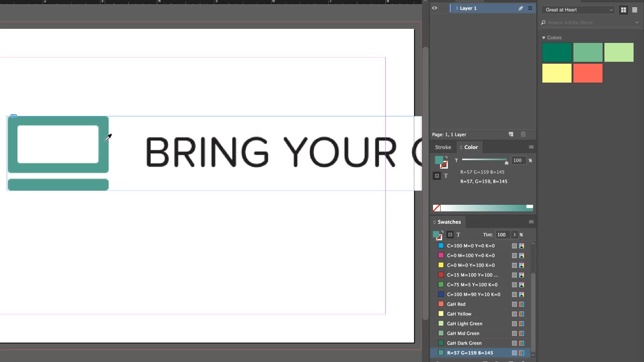Select swatch C=75 M=5 Y=100 K=0
This screenshot has width=644, height=362.
coord(480,285)
